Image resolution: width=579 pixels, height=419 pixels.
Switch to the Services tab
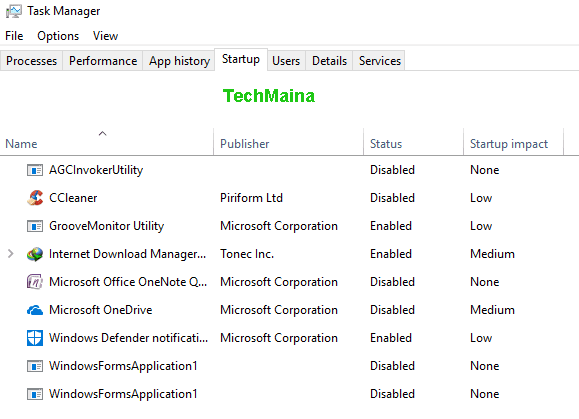[x=380, y=61]
